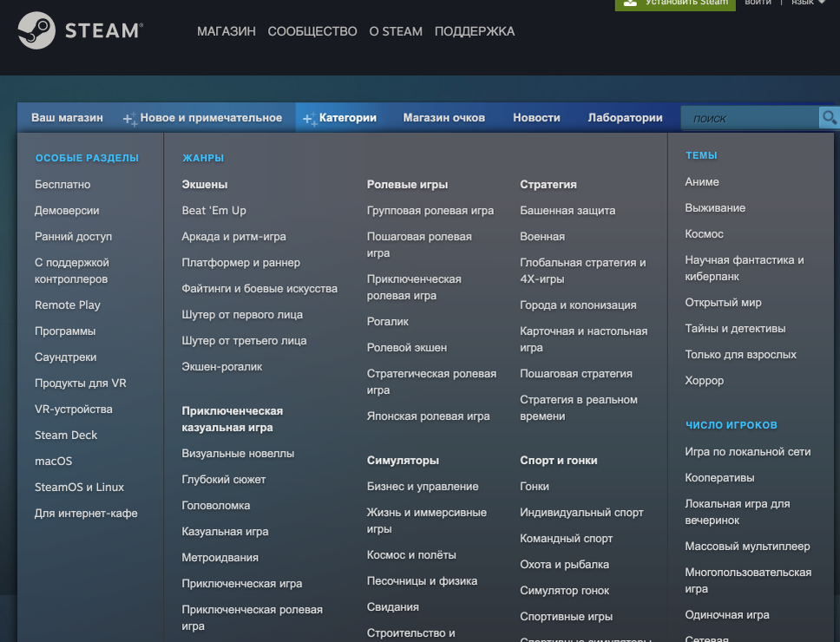Open Японская ролевая игра link
The image size is (840, 642).
point(428,416)
